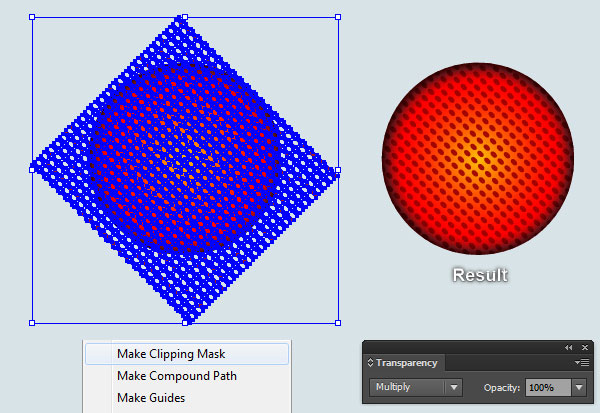Click the Opacity label in Transparency panel
This screenshot has height=413, width=600.
pyautogui.click(x=502, y=388)
